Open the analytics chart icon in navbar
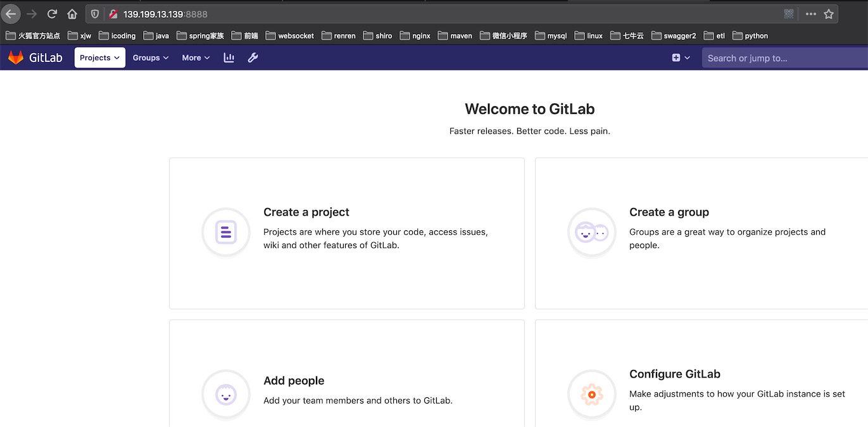This screenshot has height=427, width=868. tap(229, 58)
